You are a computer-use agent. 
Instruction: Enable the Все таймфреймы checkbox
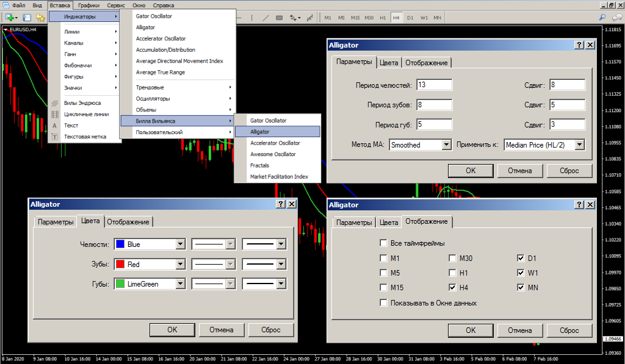click(x=383, y=243)
